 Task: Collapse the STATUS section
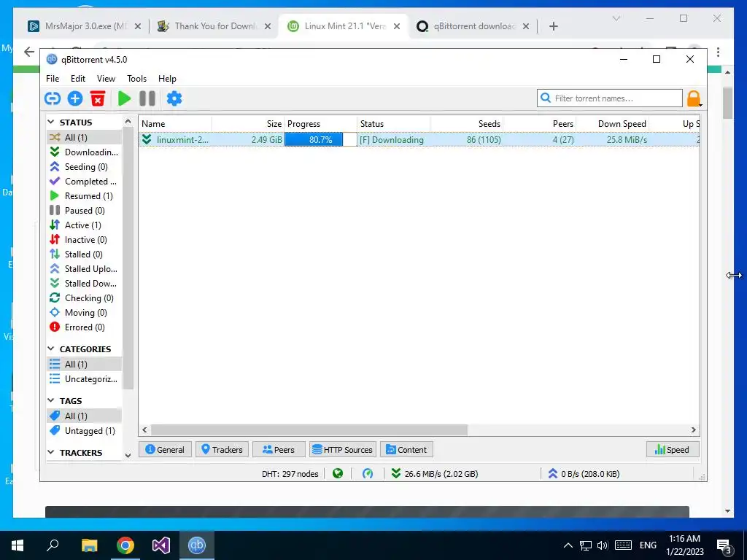(x=51, y=122)
